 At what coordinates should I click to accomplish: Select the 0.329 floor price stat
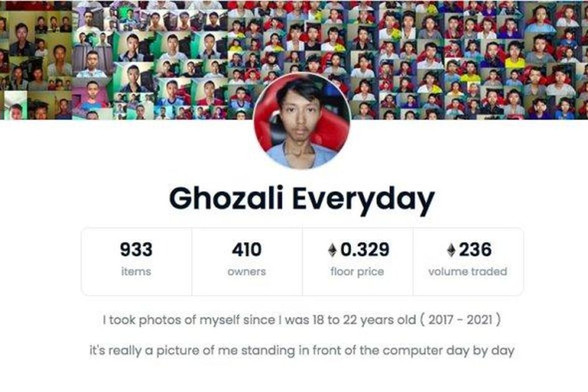(357, 261)
